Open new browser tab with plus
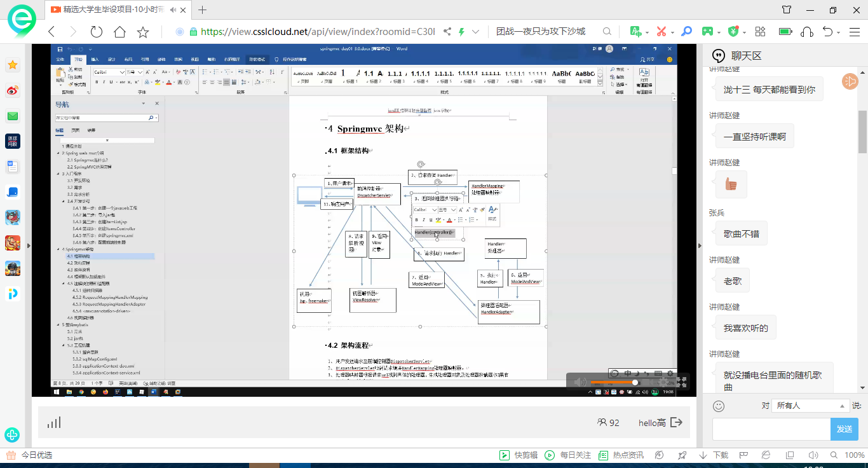The height and width of the screenshot is (468, 868). coord(203,10)
